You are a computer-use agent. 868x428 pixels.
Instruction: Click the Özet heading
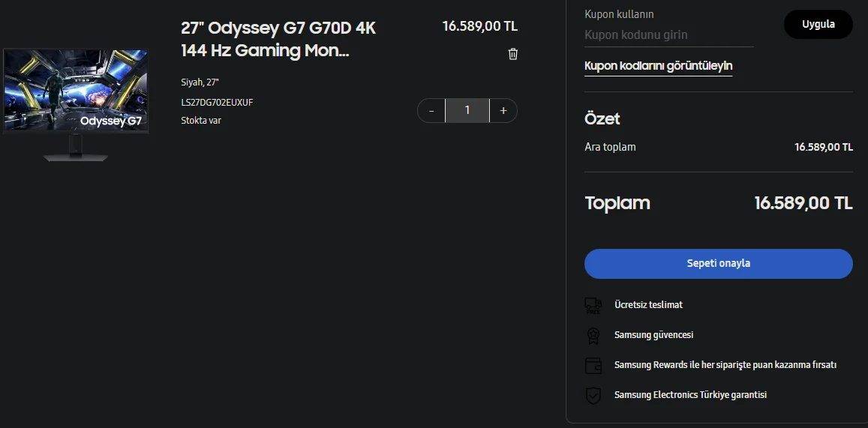[x=602, y=119]
